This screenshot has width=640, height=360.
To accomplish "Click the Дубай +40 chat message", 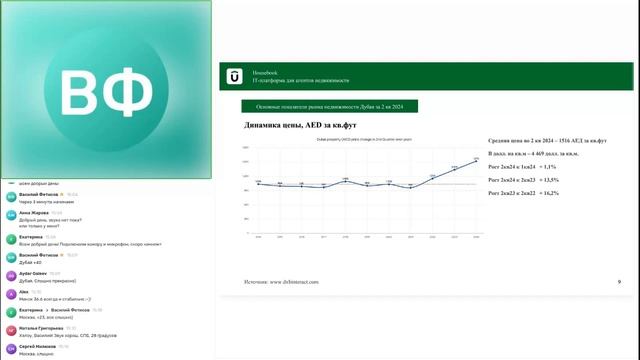I will click(30, 262).
